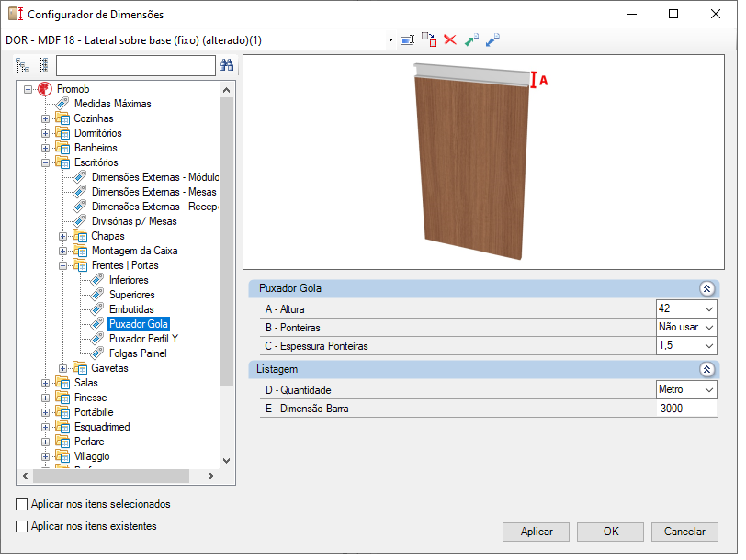Click the Embutidas tag icon
Viewport: 746px width, 560px height.
pos(97,309)
